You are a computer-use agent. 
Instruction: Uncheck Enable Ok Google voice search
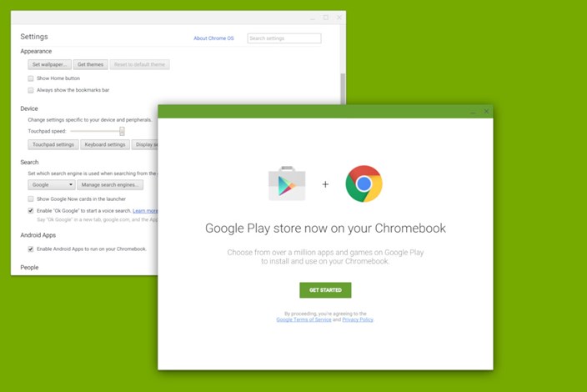(31, 211)
